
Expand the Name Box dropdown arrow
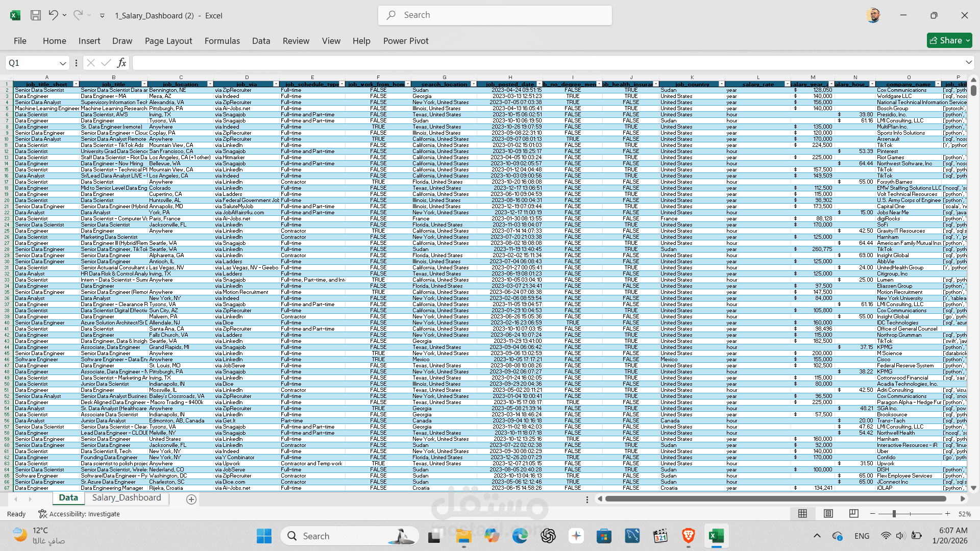pyautogui.click(x=63, y=63)
